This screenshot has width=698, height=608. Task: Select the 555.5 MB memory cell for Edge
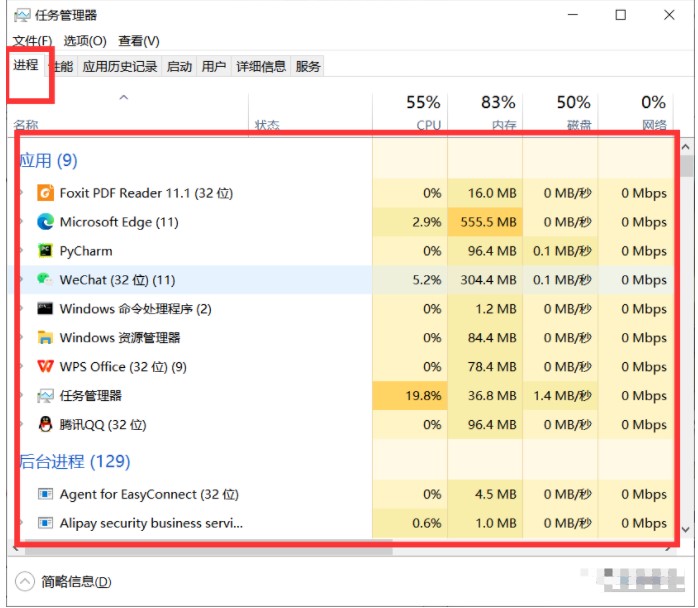pos(485,222)
